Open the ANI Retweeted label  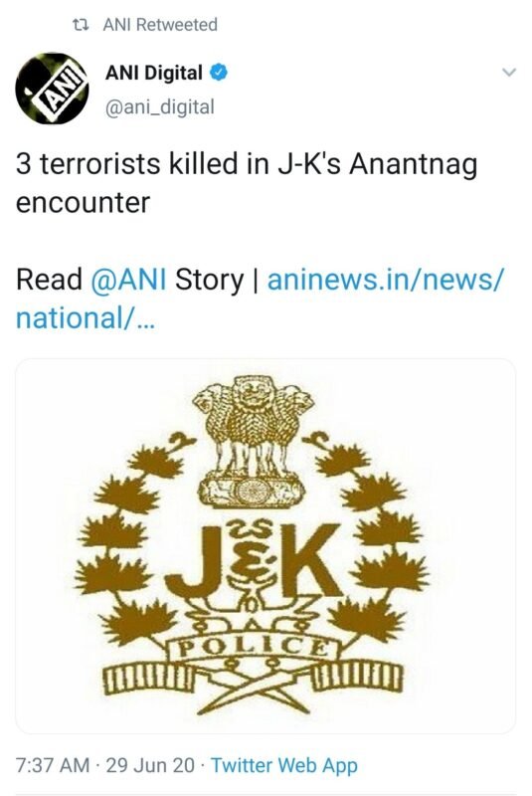(160, 24)
